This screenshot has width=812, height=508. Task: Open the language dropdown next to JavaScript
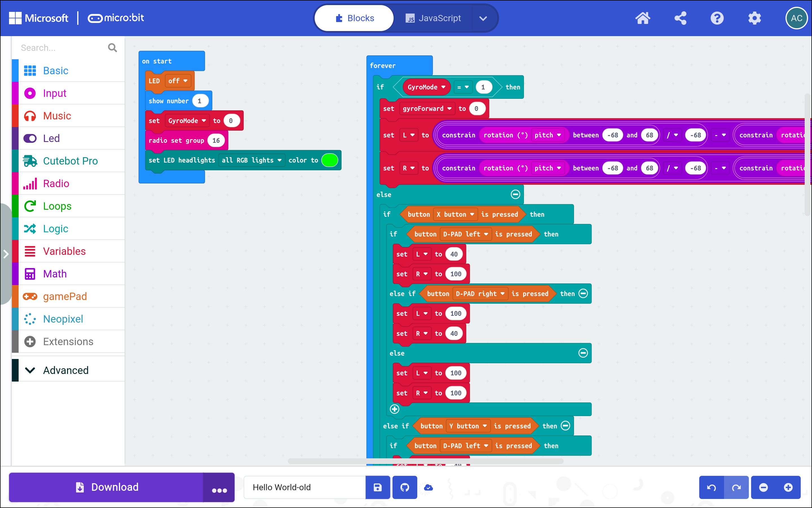(x=483, y=18)
